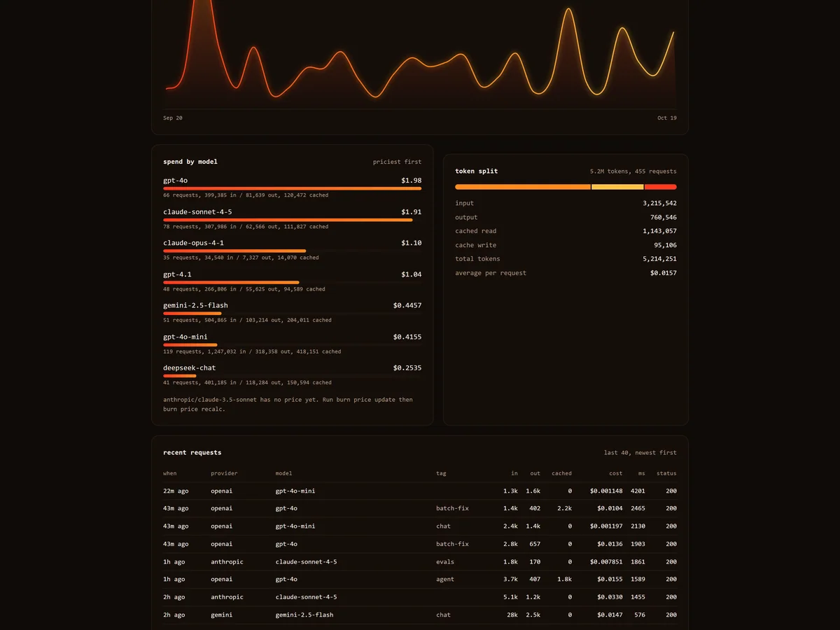The width and height of the screenshot is (840, 630).
Task: Click gpt-4o-mini in spend by model list
Action: pyautogui.click(x=185, y=337)
